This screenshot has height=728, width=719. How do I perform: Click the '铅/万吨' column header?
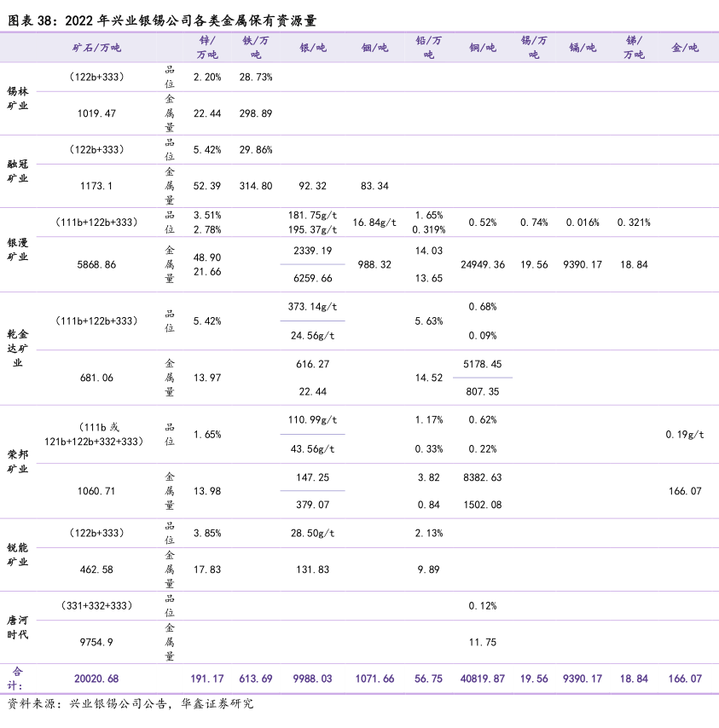tap(428, 48)
